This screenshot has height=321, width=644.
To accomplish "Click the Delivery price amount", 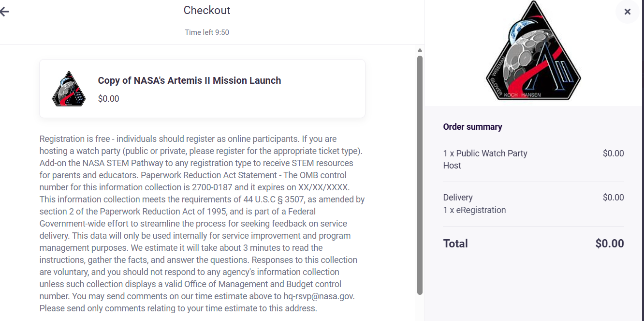I will 613,198.
